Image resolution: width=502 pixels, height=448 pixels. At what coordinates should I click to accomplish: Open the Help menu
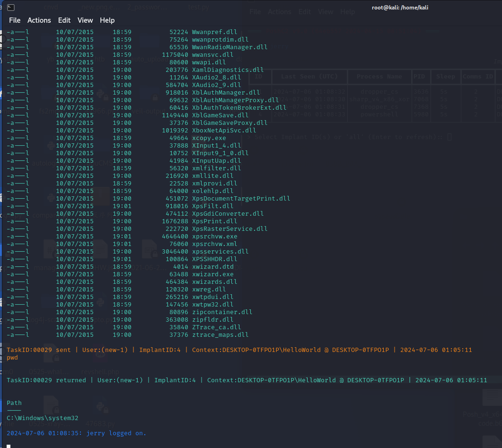107,20
